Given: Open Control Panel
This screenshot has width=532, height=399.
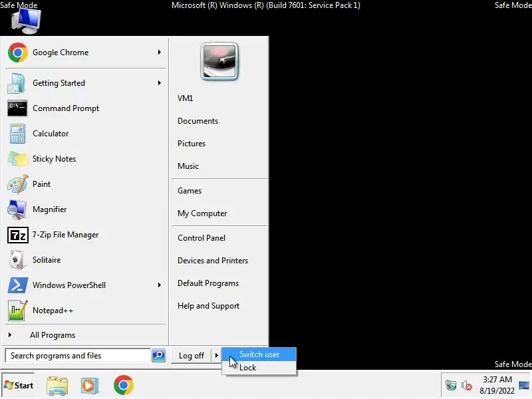Looking at the screenshot, I should click(x=201, y=238).
